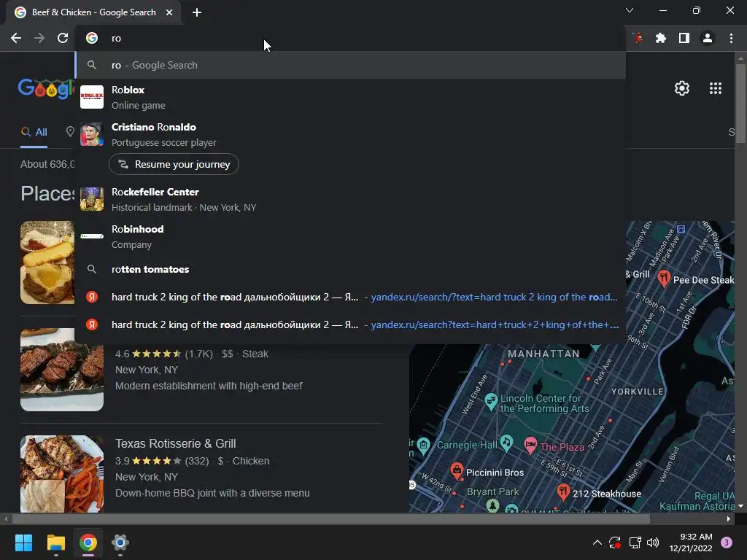
Task: Open the volume tray icon
Action: 653,542
